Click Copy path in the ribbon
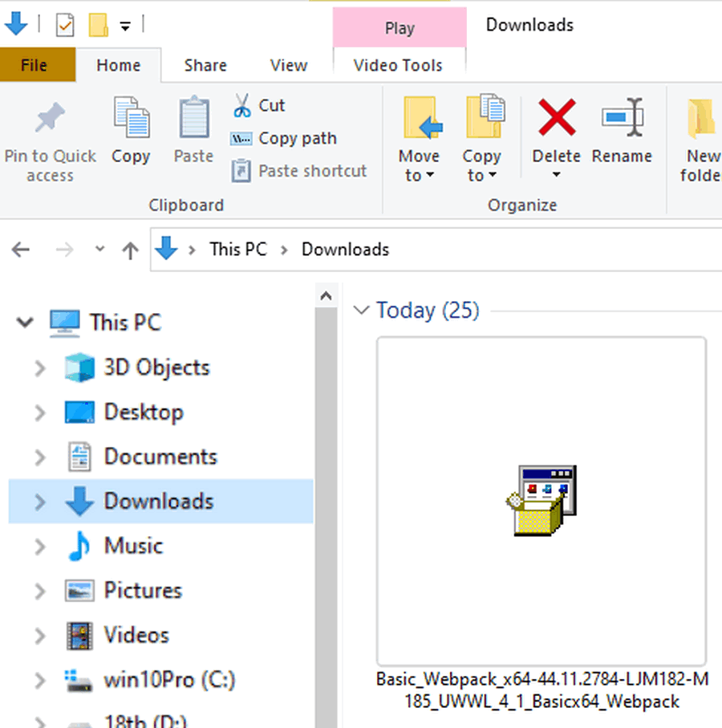Viewport: 722px width, 728px height. click(x=283, y=138)
